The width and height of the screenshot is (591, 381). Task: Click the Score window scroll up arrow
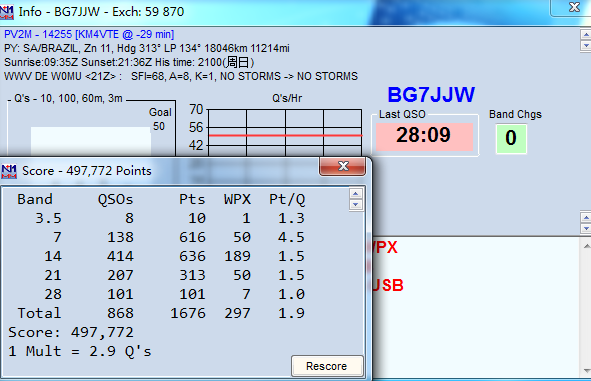click(x=356, y=194)
